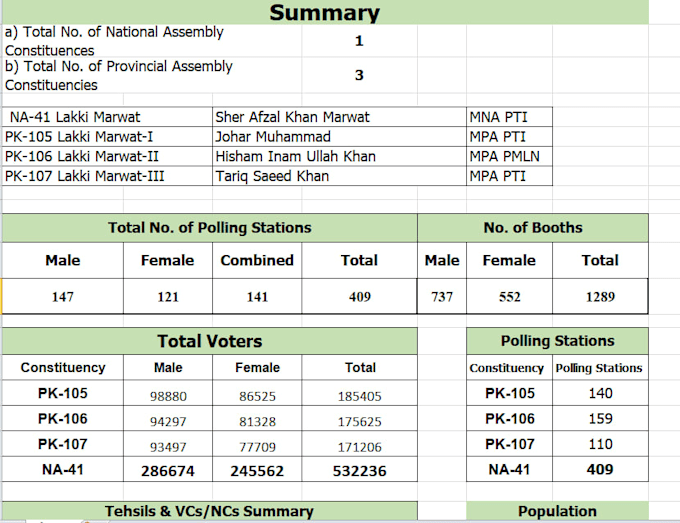Select the Population header cell

click(x=557, y=511)
